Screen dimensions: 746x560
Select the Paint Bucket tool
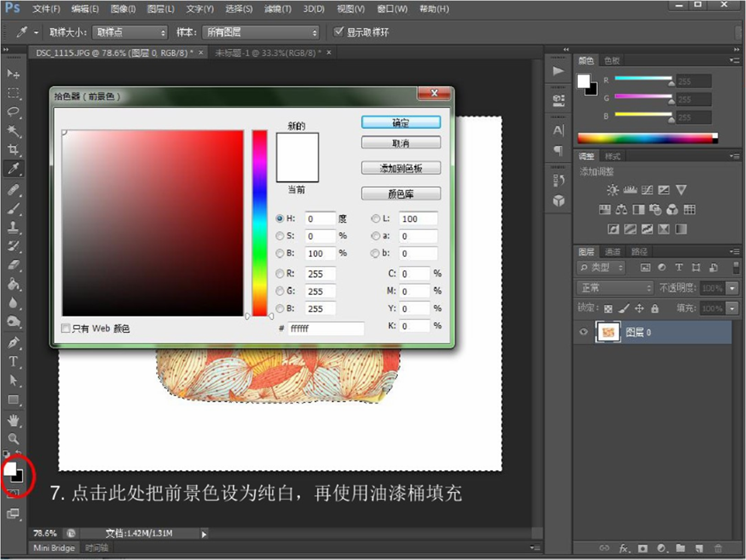[13, 284]
